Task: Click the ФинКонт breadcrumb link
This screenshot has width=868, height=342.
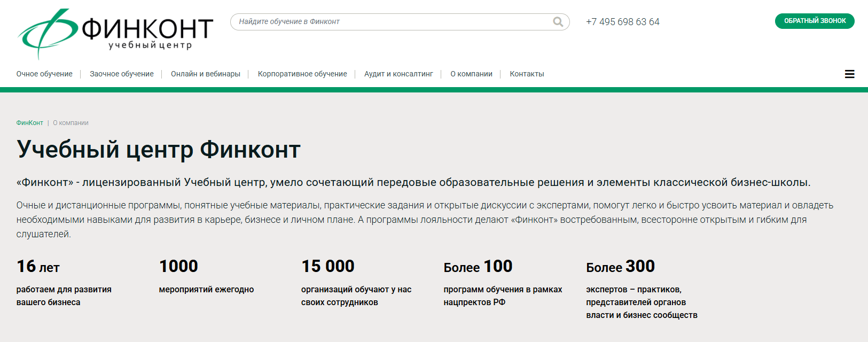Action: [29, 123]
